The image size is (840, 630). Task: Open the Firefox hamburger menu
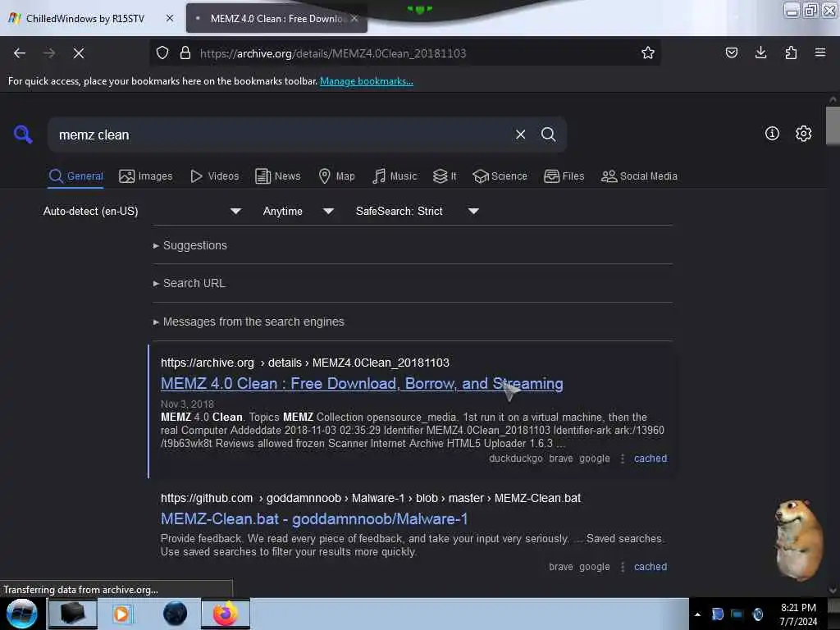819,52
